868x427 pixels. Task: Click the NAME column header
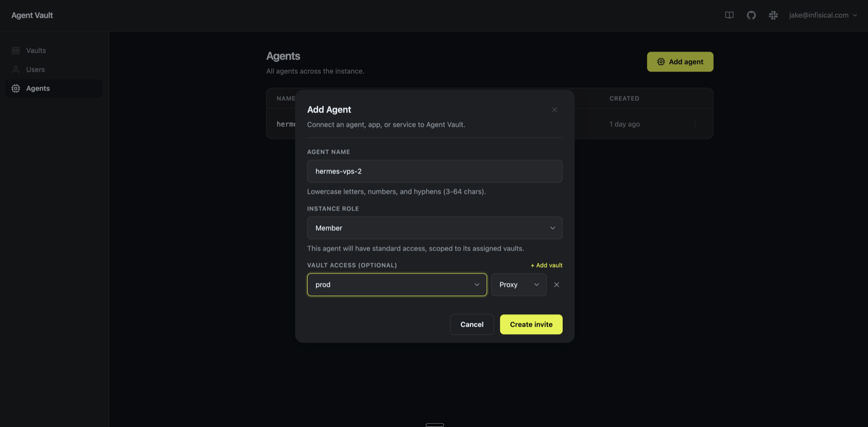286,99
